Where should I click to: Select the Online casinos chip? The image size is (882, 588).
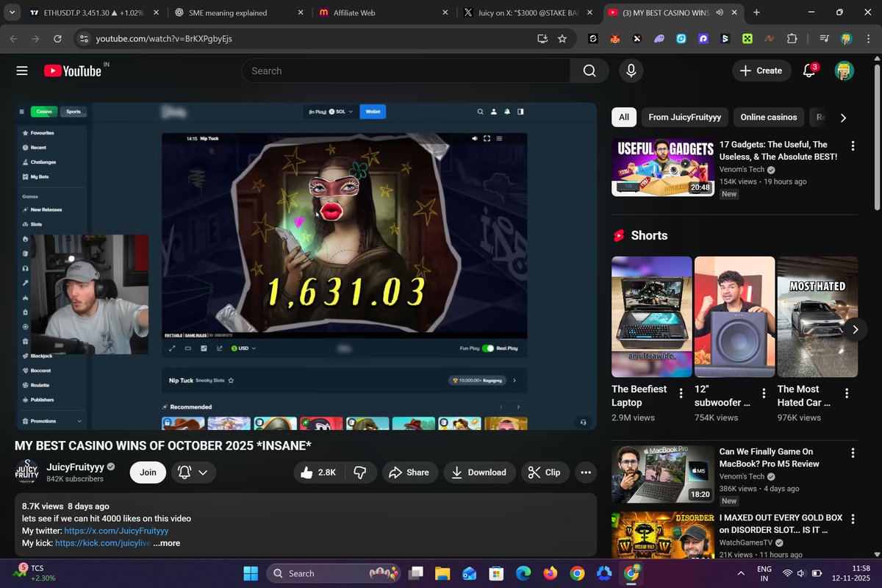point(769,117)
